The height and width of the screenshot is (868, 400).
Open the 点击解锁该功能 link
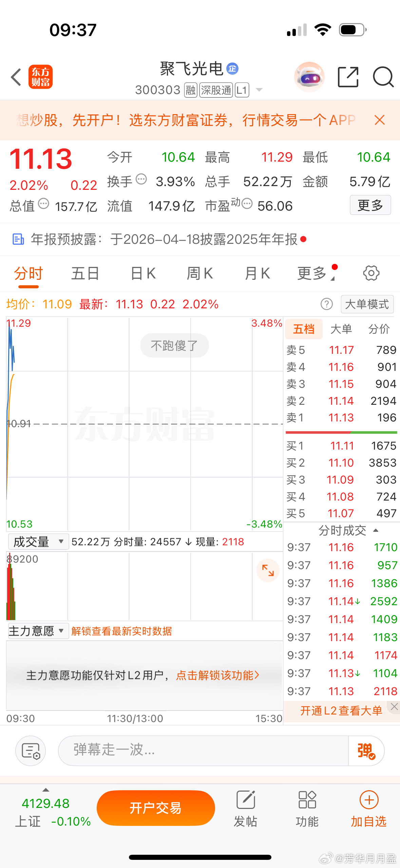218,675
